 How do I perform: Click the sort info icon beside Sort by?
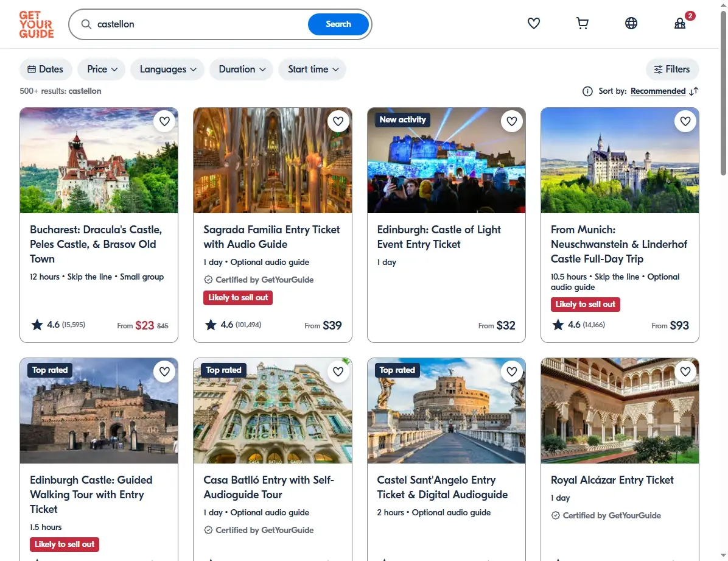tap(587, 91)
